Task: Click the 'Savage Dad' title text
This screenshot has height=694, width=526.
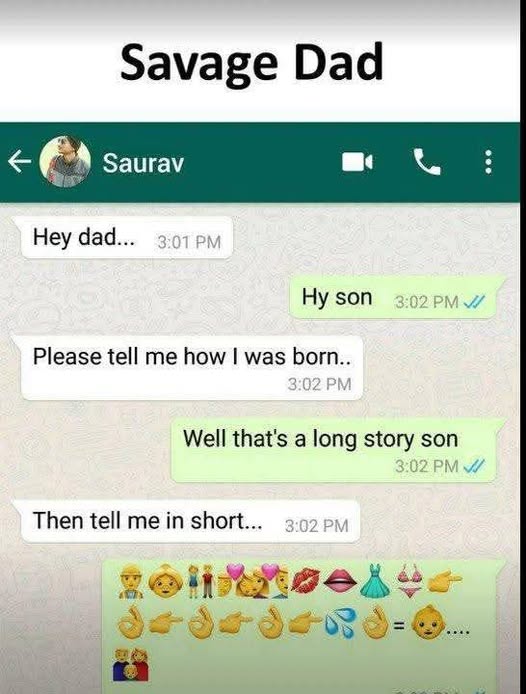Action: click(x=251, y=62)
